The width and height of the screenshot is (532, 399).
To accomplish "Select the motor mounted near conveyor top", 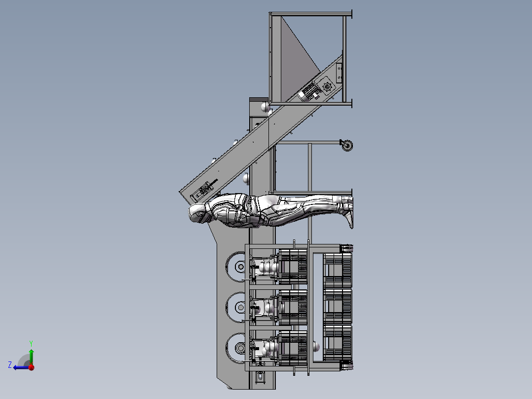I will (x=309, y=92).
